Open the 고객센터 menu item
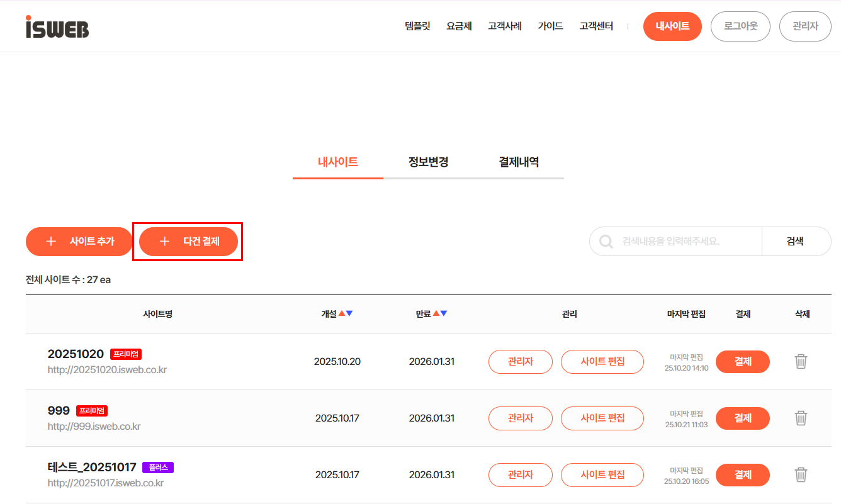This screenshot has width=841, height=504. [596, 26]
